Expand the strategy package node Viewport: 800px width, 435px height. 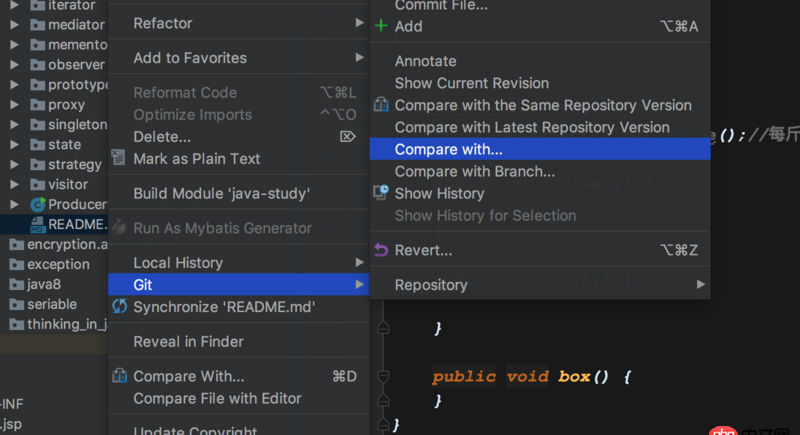15,164
